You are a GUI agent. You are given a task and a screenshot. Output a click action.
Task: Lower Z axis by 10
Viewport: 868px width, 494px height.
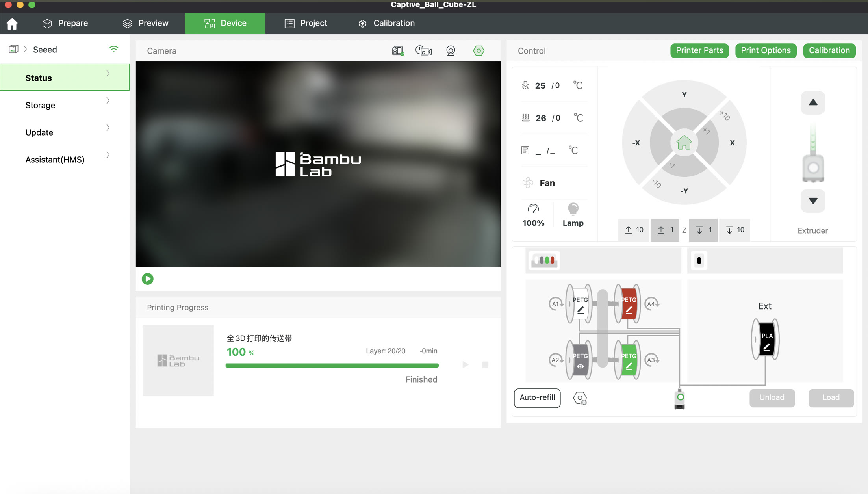[735, 230]
